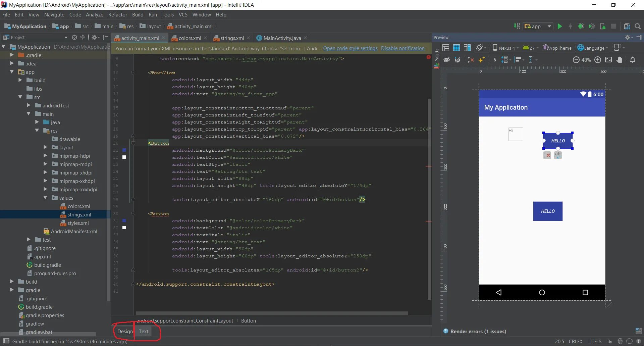Click the magic wand autoconnect icon
This screenshot has height=346, width=644.
pos(482,60)
